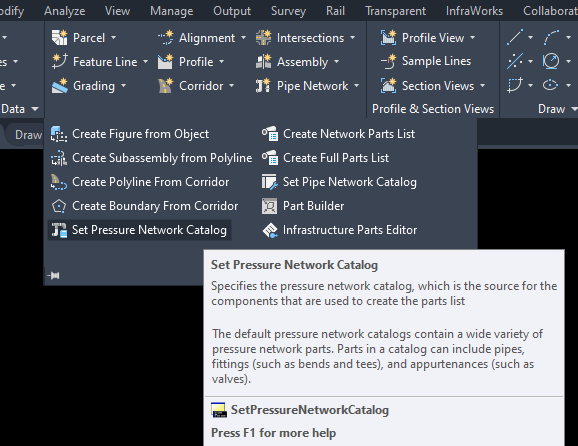Screen dimensions: 578x446
Task: Expand the Intersections dropdown arrow
Action: tap(352, 38)
